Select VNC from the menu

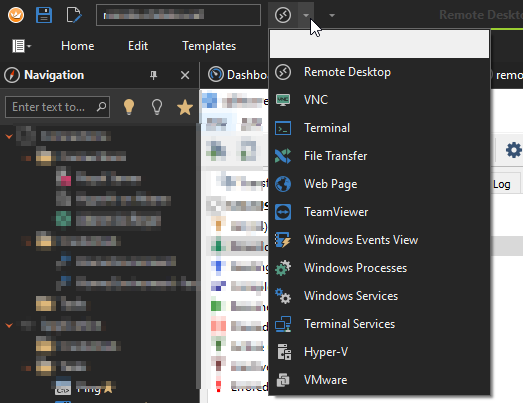coord(379,100)
